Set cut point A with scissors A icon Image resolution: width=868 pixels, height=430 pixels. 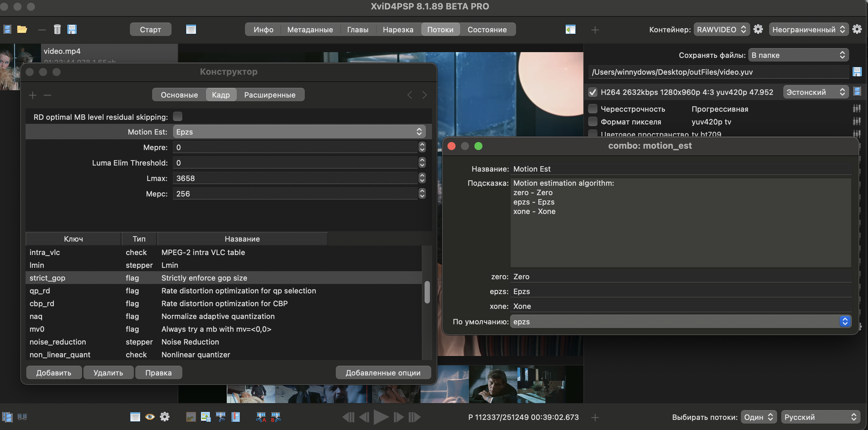[261, 417]
